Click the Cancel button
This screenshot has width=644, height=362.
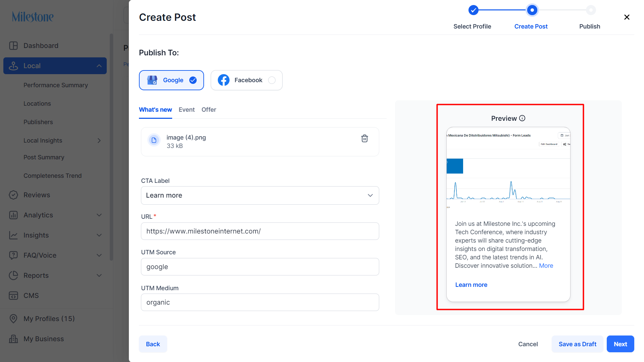528,344
